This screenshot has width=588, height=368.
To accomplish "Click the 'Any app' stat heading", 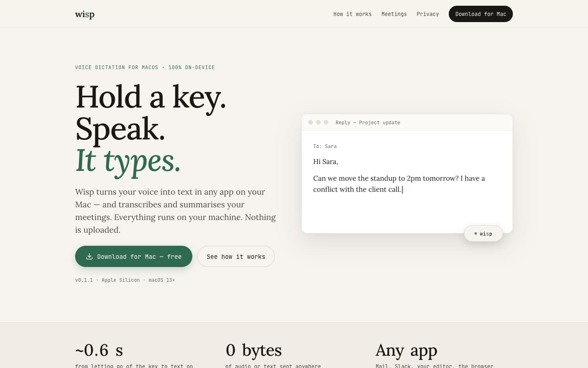I will pyautogui.click(x=406, y=350).
